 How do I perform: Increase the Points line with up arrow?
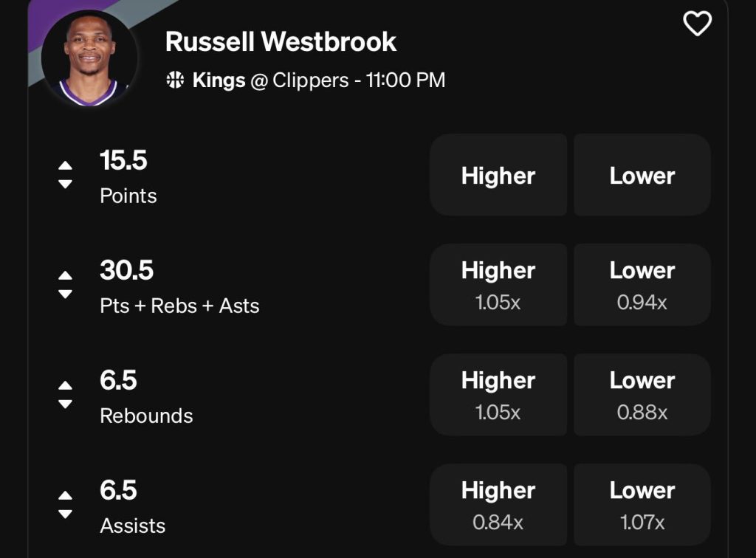66,165
